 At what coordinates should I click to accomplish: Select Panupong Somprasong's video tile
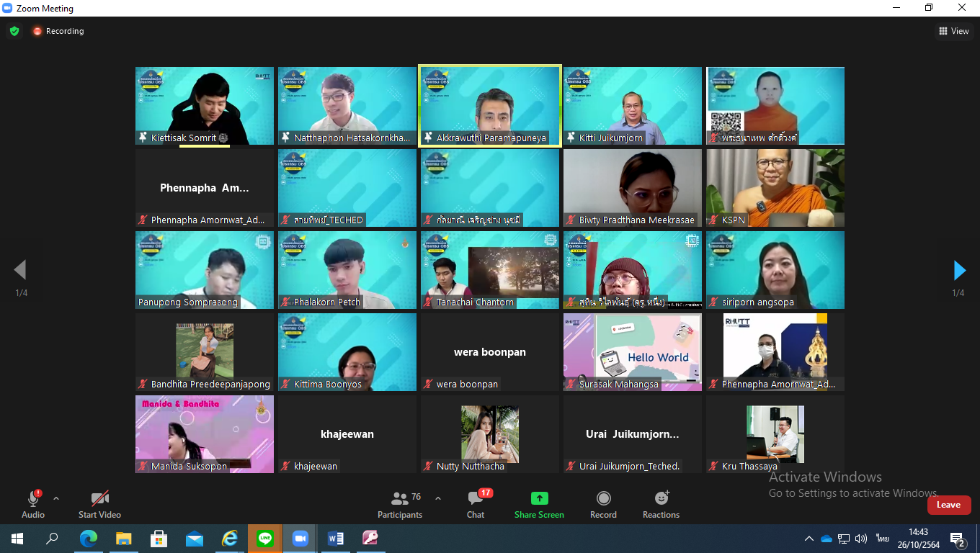205,270
